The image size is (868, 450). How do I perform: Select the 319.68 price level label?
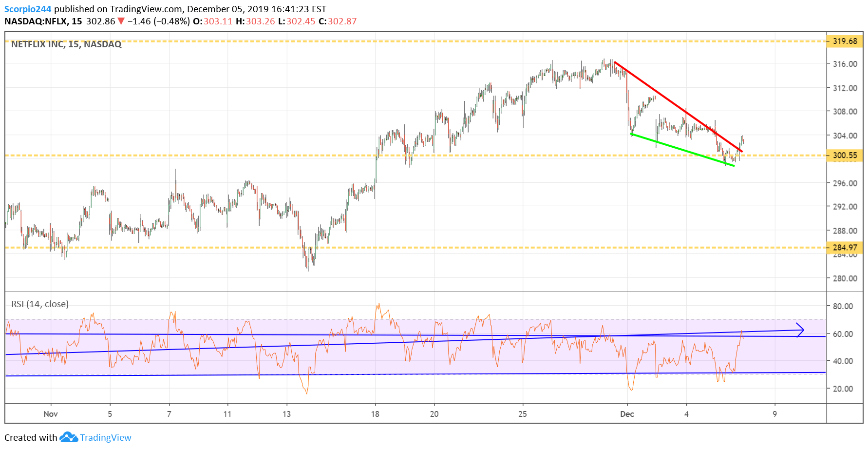[845, 41]
